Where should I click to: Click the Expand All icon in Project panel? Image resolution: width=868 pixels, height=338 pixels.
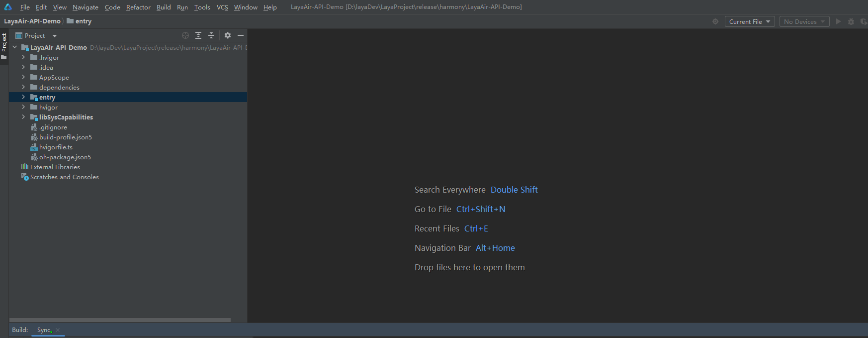198,35
